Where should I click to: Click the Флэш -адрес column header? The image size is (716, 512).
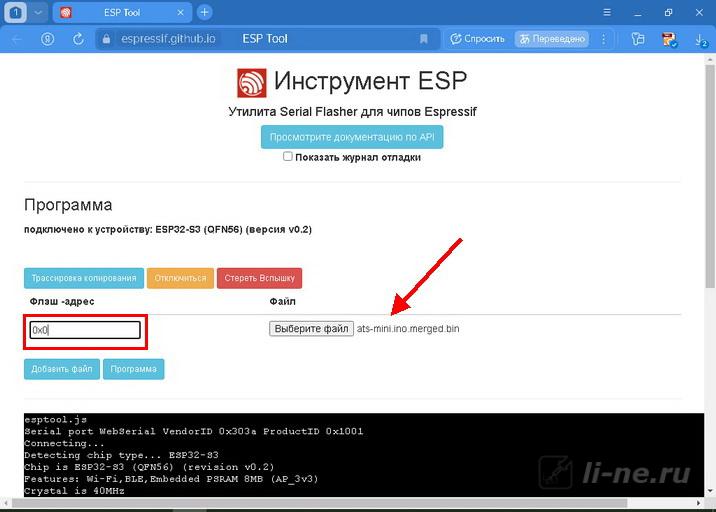pos(62,301)
